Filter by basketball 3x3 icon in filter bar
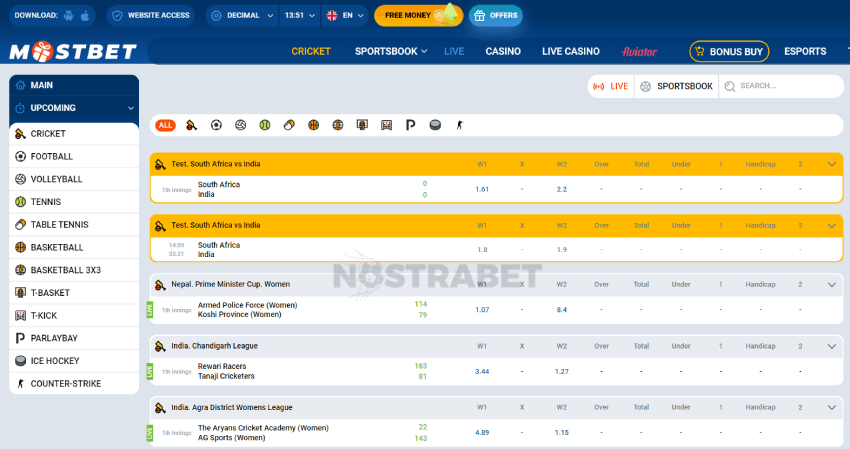The height and width of the screenshot is (449, 850). [338, 125]
